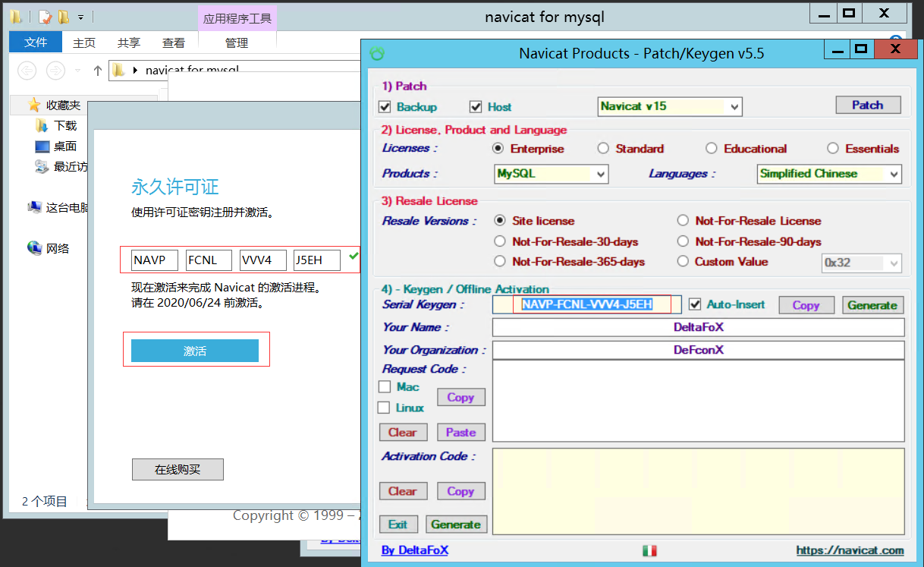Select Not-For-Resale-90-days radio option
This screenshot has height=567, width=924.
pyautogui.click(x=683, y=241)
